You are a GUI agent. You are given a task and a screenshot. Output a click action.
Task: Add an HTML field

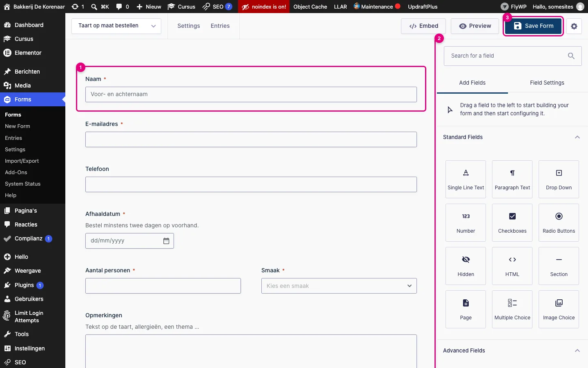pyautogui.click(x=512, y=266)
